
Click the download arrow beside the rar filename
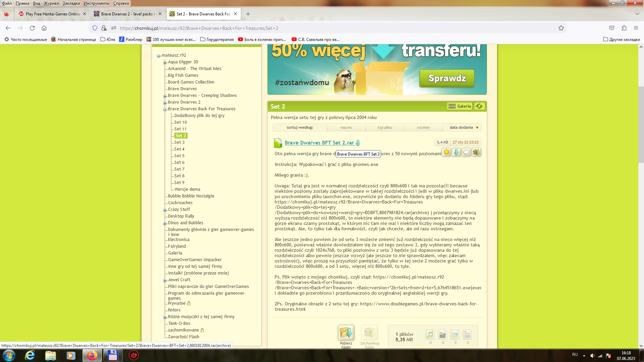358,143
